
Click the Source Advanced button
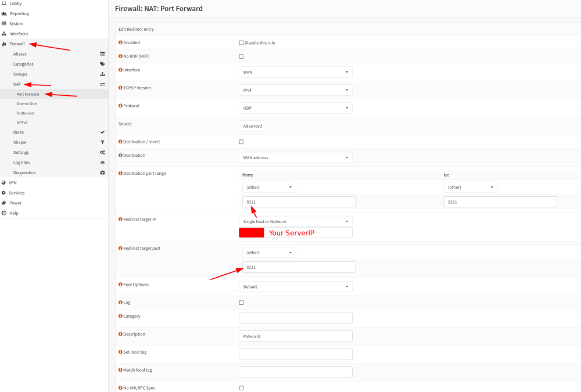252,126
